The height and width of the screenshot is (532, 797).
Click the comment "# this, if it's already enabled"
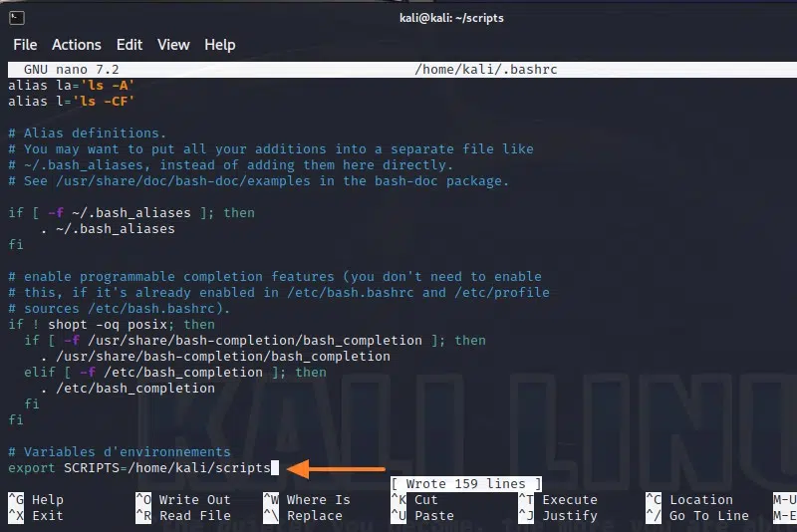[279, 292]
